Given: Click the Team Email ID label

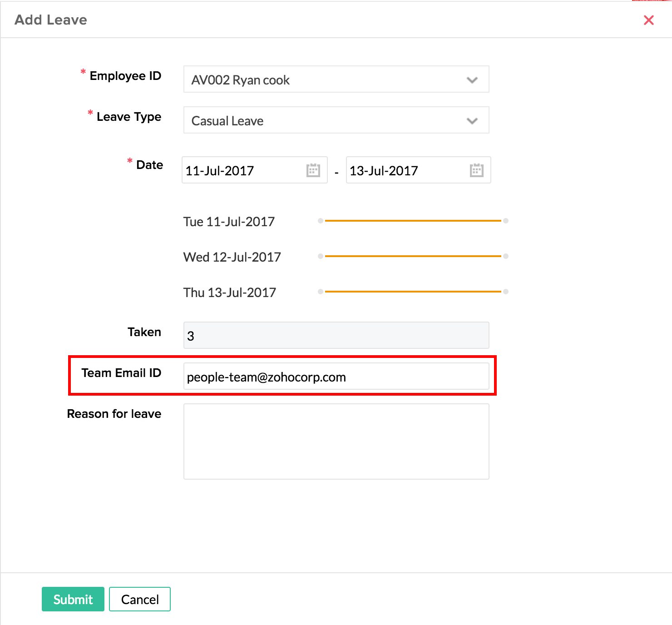Looking at the screenshot, I should [x=121, y=373].
